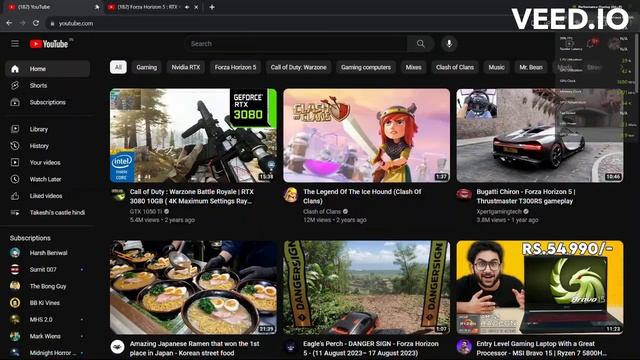640x360 pixels.
Task: Open Bugatti Chiron Forza Horizon 5 title
Action: [526, 196]
